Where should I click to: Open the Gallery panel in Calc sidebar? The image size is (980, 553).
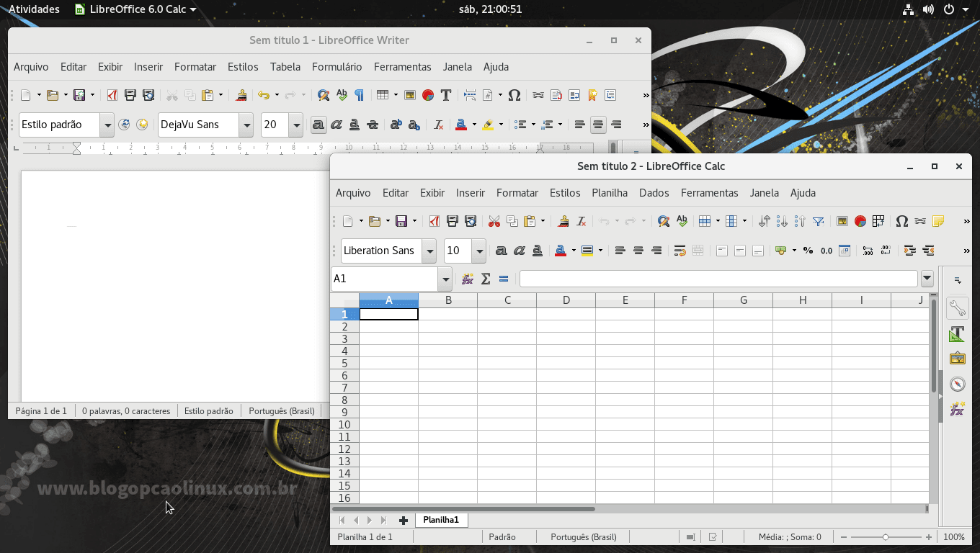(957, 359)
